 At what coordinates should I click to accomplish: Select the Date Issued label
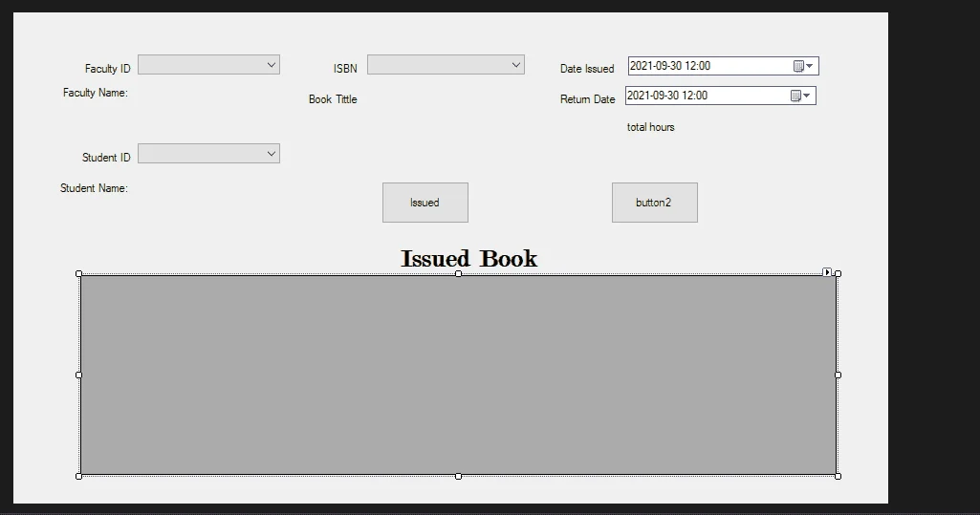pyautogui.click(x=587, y=69)
